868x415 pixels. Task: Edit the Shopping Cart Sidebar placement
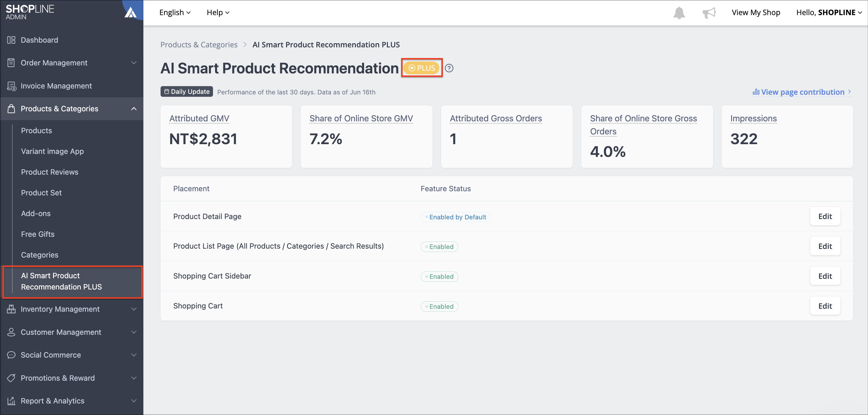825,276
